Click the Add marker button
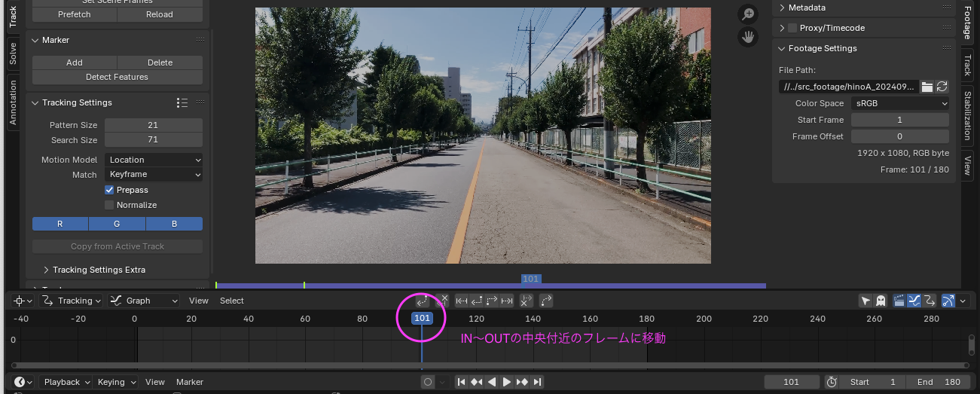This screenshot has width=980, height=394. [75, 63]
